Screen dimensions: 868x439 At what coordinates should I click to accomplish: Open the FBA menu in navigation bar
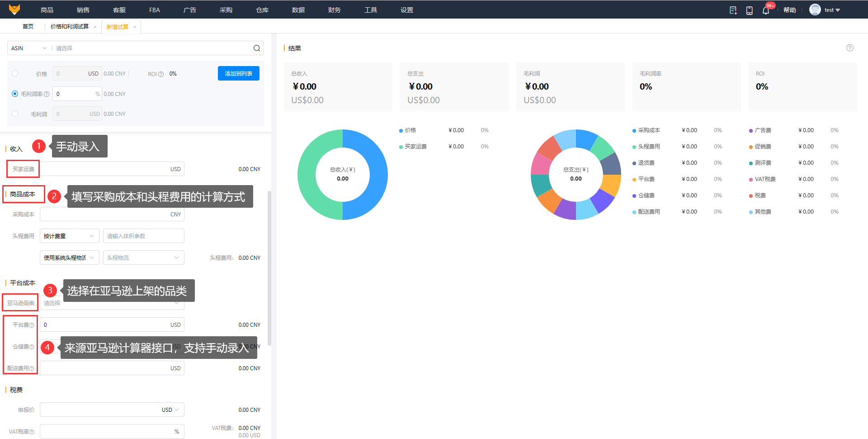pos(155,10)
